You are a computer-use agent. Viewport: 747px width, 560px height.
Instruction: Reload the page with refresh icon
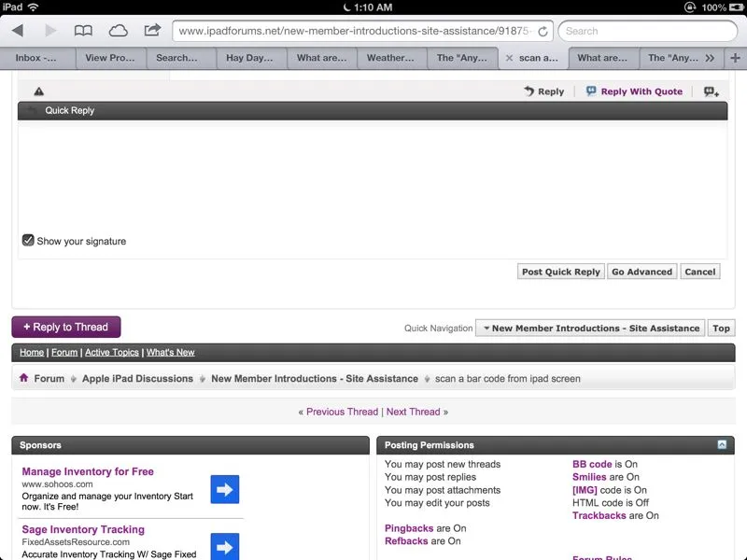543,31
